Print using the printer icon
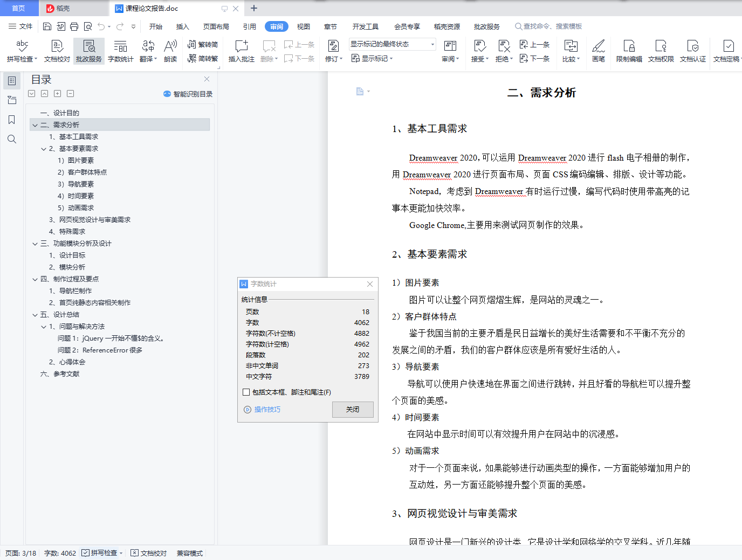This screenshot has width=742, height=560. [x=74, y=26]
